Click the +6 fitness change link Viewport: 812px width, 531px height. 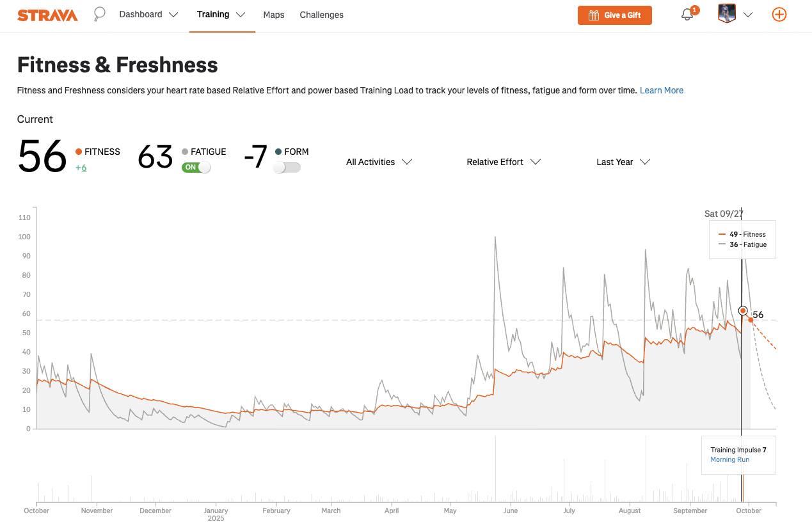(x=81, y=168)
